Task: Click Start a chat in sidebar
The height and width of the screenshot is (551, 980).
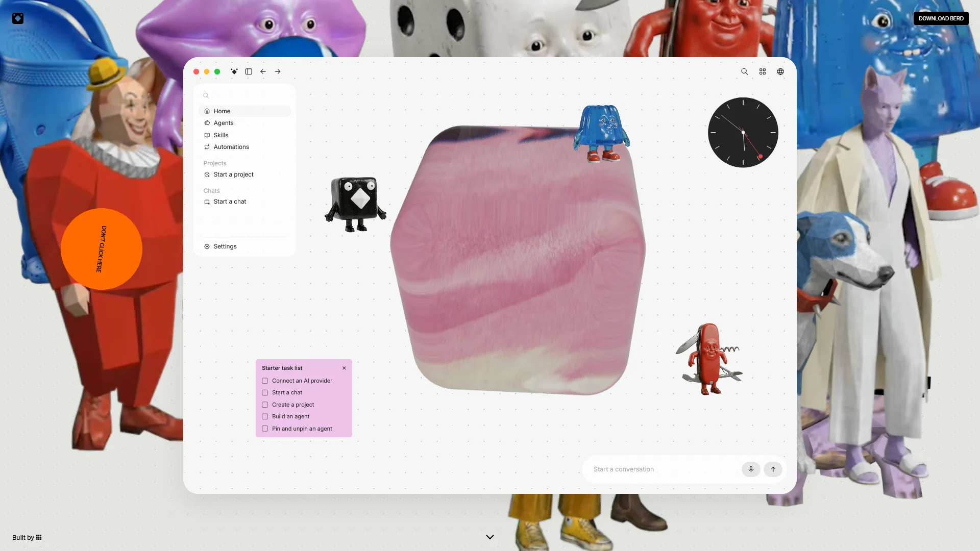Action: coord(245,202)
